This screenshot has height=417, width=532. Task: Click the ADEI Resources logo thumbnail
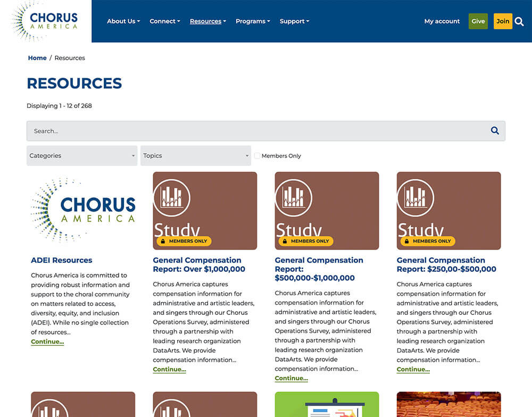[82, 210]
